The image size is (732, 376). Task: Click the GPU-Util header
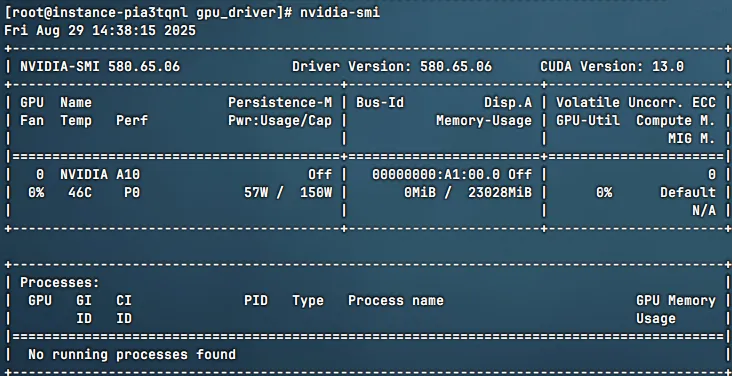pos(588,121)
